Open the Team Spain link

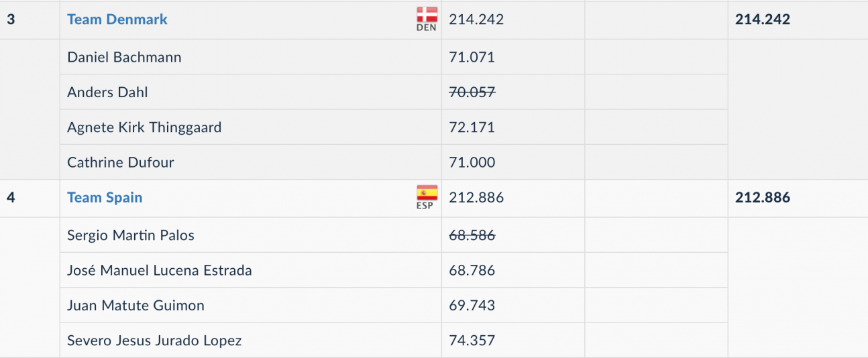(105, 198)
